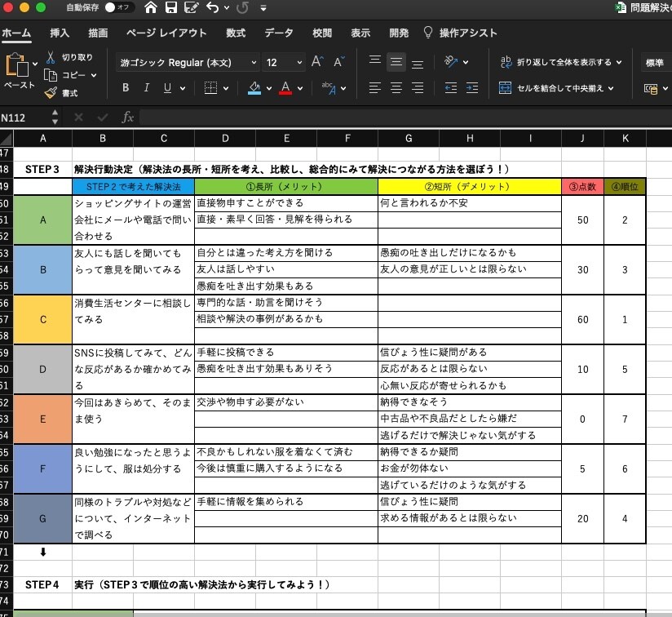Open the 標準 number format box
This screenshot has height=617, width=672.
pos(657,63)
